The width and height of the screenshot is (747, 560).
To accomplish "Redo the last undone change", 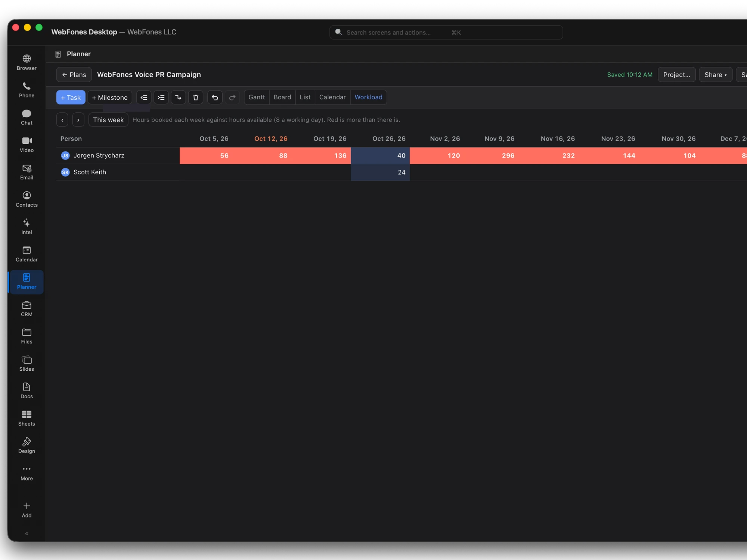I will [x=232, y=97].
